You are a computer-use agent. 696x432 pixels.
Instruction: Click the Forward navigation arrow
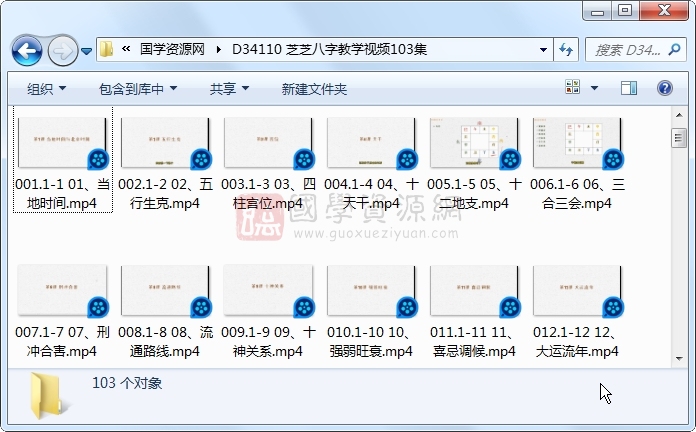(x=62, y=51)
